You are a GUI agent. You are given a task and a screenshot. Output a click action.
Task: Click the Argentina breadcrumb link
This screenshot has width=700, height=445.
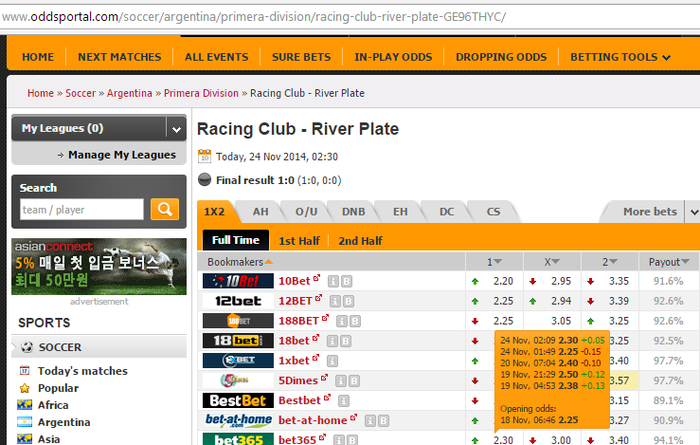coord(129,93)
